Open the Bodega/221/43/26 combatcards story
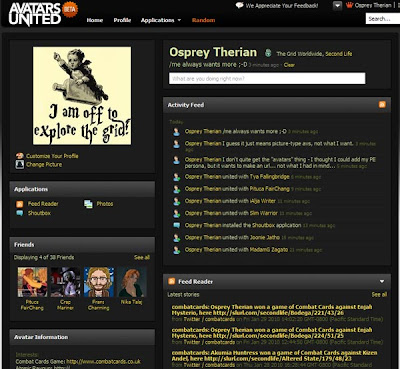Image resolution: width=400 pixels, height=369 pixels. pyautogui.click(x=272, y=310)
